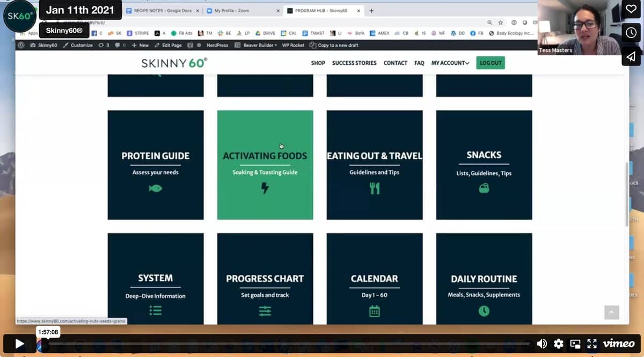This screenshot has width=644, height=357.
Task: Click Copy to a new draft
Action: pyautogui.click(x=334, y=45)
